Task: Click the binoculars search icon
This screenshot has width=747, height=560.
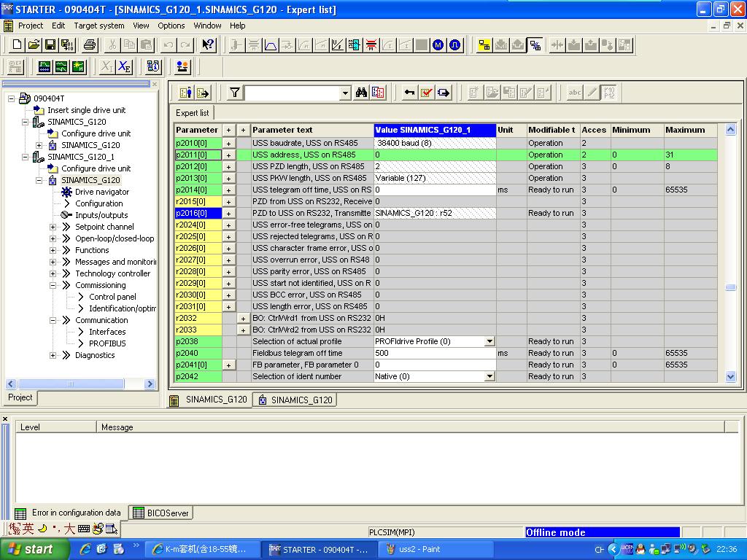Action: pos(362,93)
